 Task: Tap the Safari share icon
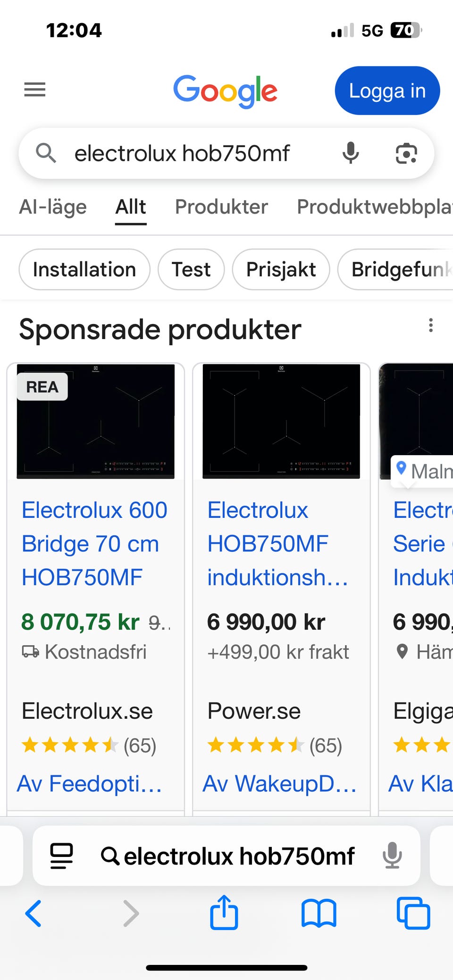[224, 913]
